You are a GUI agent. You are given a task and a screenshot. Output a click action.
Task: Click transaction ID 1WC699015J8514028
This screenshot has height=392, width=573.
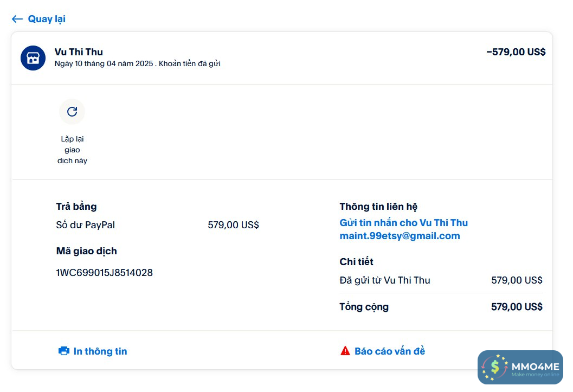click(105, 273)
